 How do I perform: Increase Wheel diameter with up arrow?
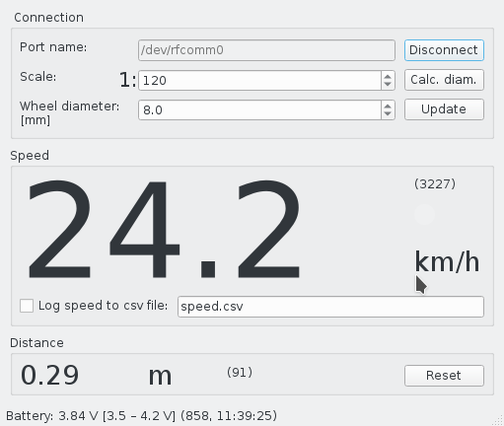point(388,106)
